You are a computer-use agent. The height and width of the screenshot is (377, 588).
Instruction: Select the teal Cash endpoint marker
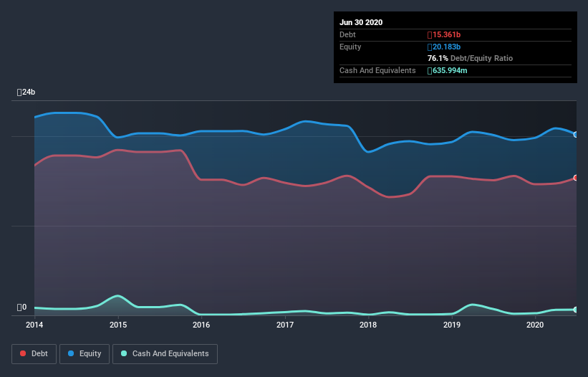576,310
